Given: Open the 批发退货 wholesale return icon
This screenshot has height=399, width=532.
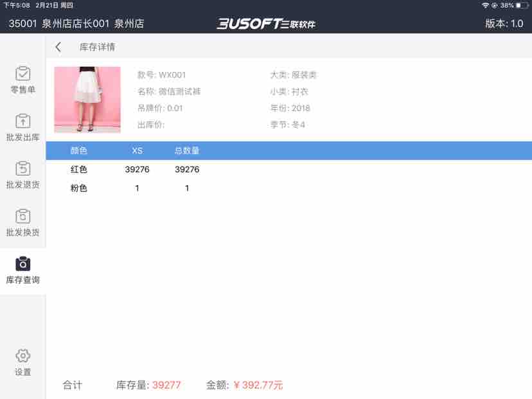Looking at the screenshot, I should click(22, 169).
